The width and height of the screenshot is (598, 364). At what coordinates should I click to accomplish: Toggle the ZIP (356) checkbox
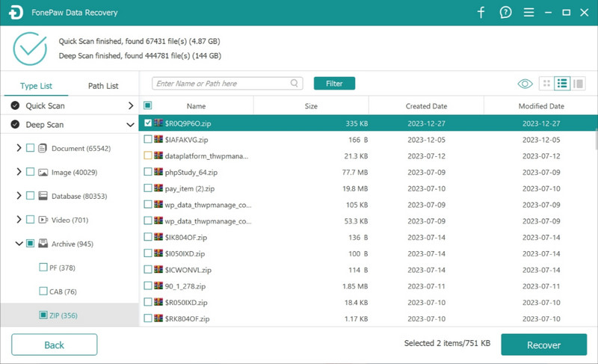point(43,315)
